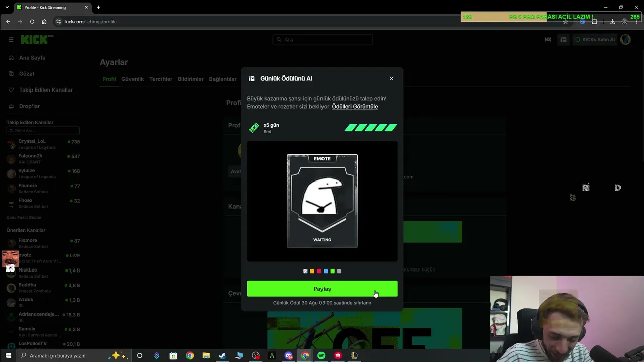
Task: Open NickLee recommended channel
Action: click(43, 273)
